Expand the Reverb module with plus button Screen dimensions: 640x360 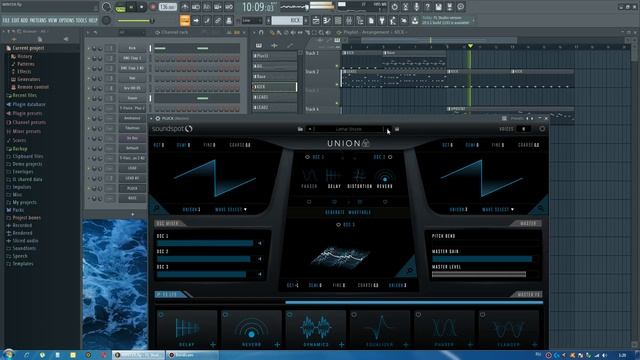pyautogui.click(x=277, y=345)
